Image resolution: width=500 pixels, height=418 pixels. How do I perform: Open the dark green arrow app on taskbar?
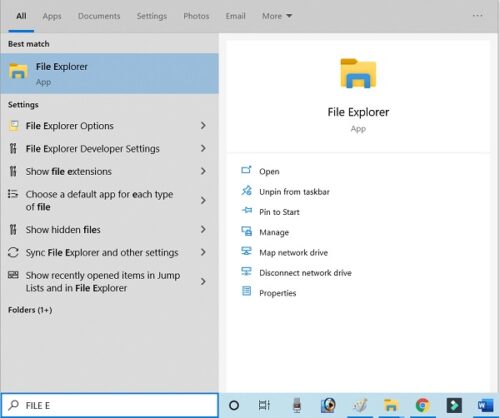(x=454, y=405)
